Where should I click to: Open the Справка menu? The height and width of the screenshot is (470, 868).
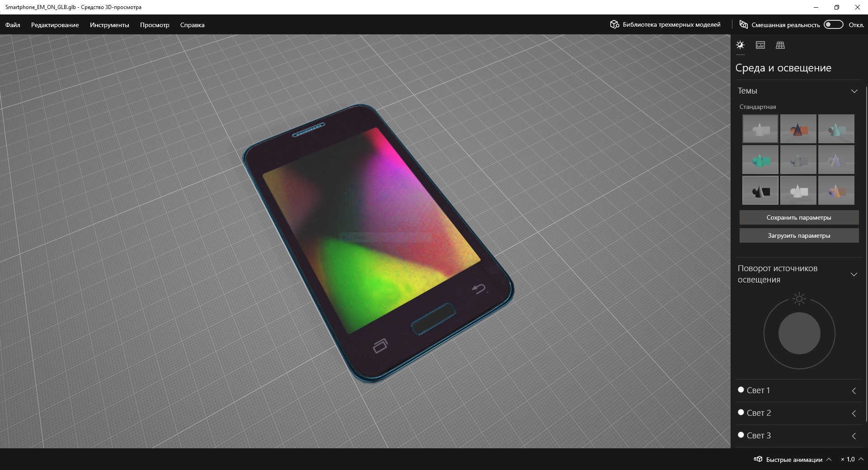point(192,25)
